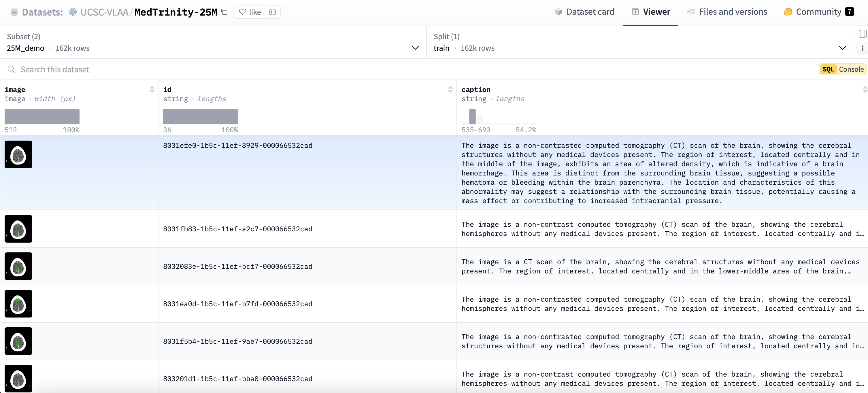
Task: Open the SQL Console button
Action: pos(843,69)
